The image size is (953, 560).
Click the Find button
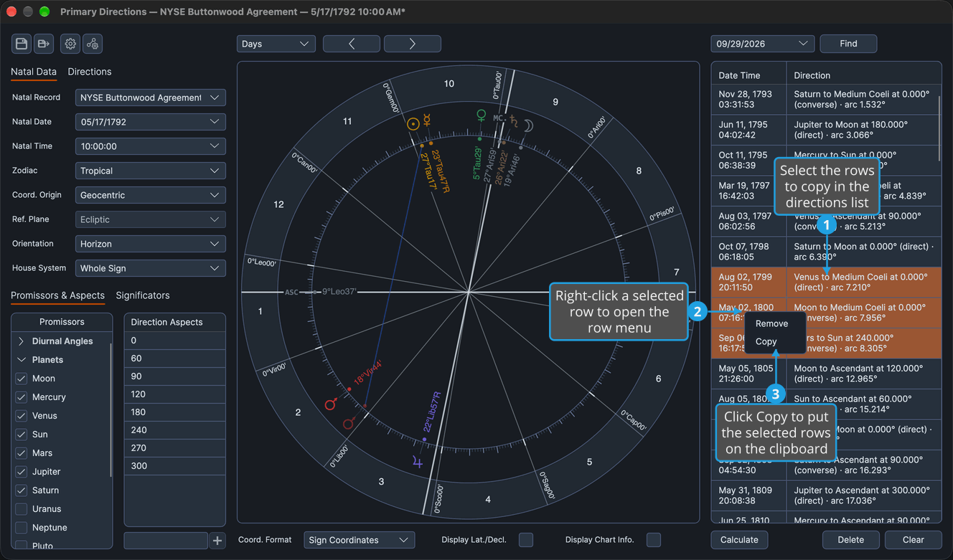click(848, 44)
